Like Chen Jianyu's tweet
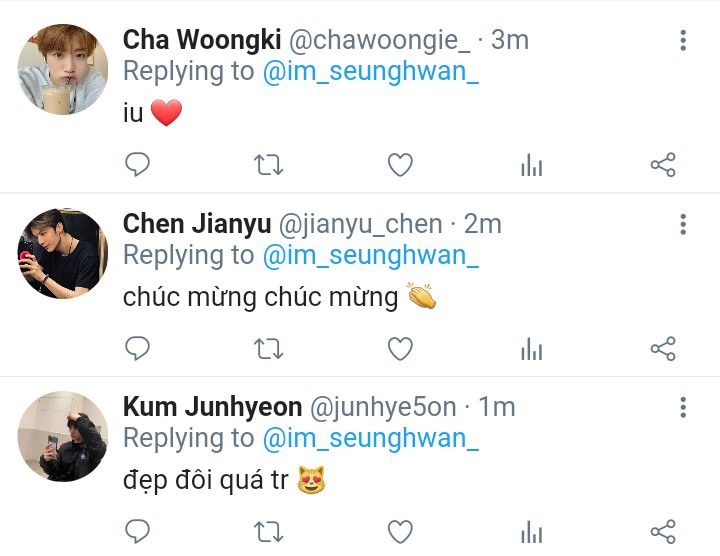 click(x=400, y=349)
